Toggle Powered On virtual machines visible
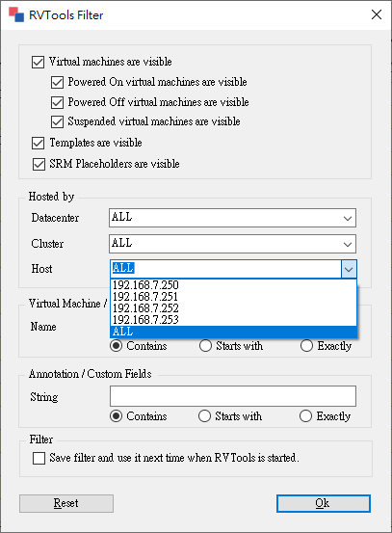The height and width of the screenshot is (533, 392). pos(57,82)
